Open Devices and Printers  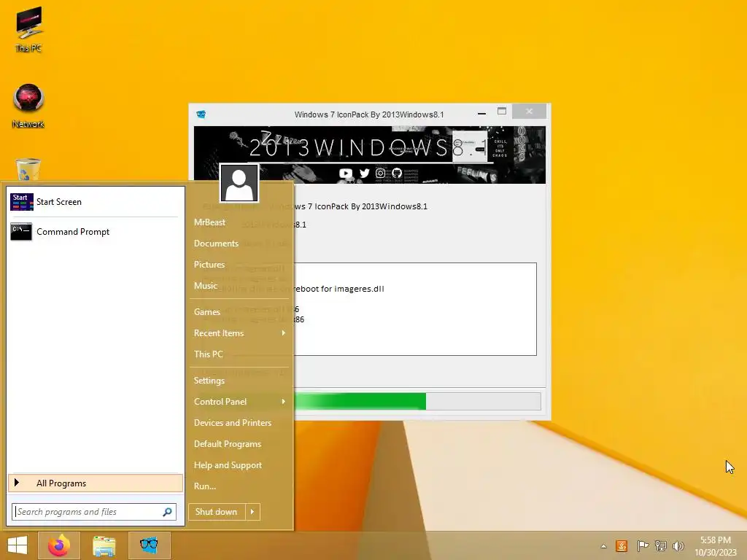pyautogui.click(x=233, y=423)
